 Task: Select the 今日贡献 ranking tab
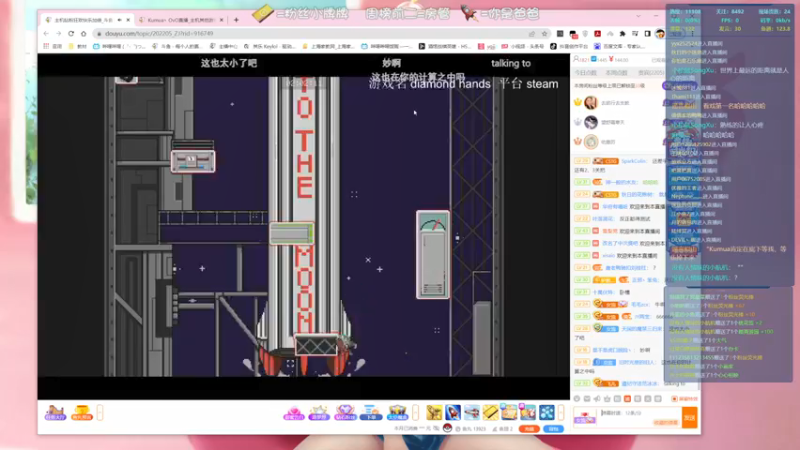click(585, 73)
